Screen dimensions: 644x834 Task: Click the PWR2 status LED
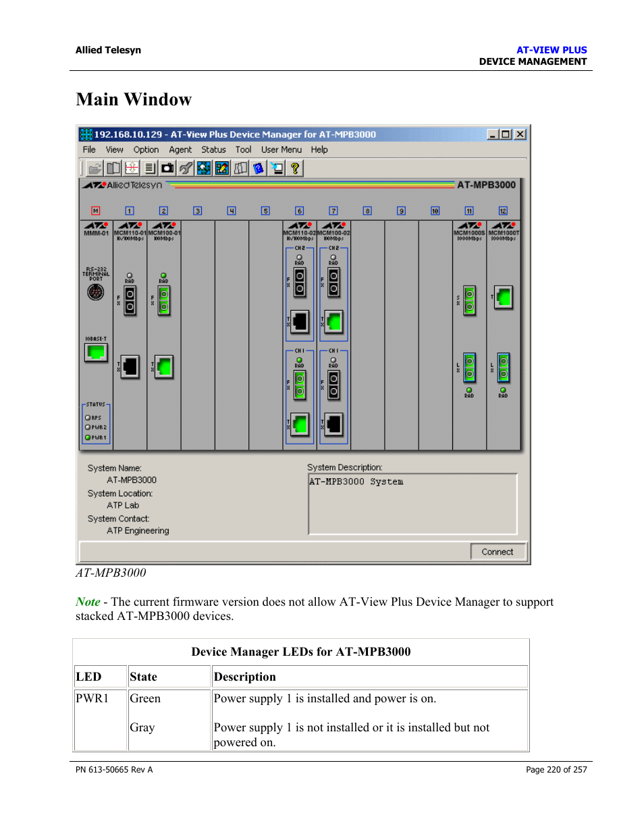point(88,427)
